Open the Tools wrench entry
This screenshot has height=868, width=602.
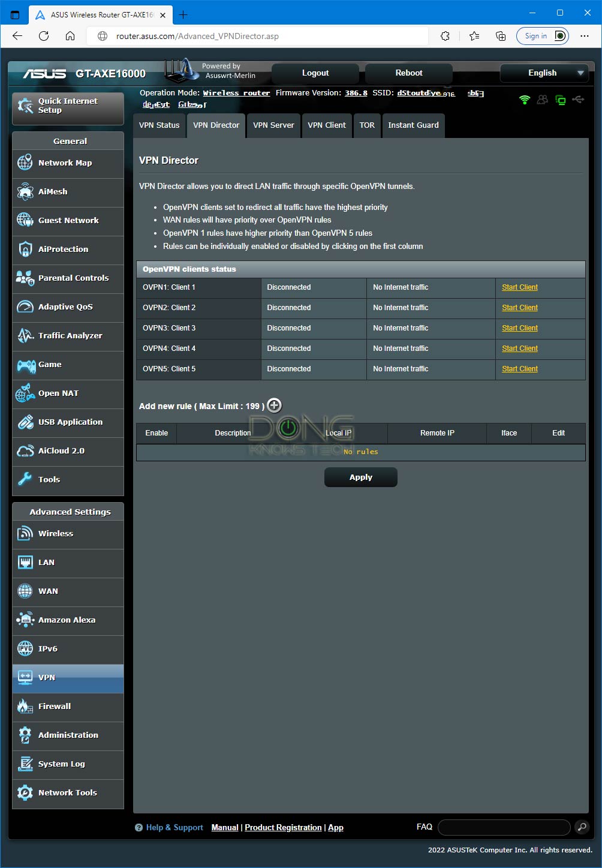tap(68, 480)
